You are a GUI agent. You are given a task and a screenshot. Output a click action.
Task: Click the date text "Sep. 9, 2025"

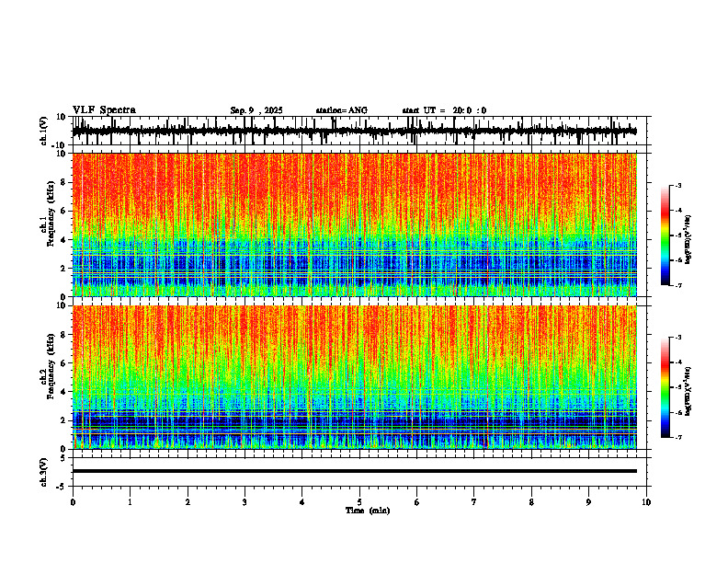pos(256,110)
